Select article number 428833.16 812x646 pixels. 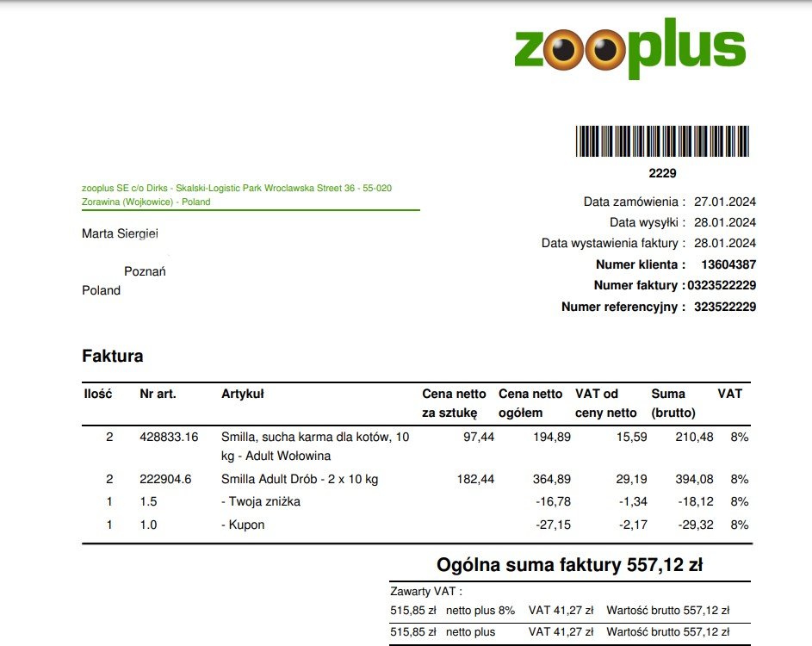169,437
